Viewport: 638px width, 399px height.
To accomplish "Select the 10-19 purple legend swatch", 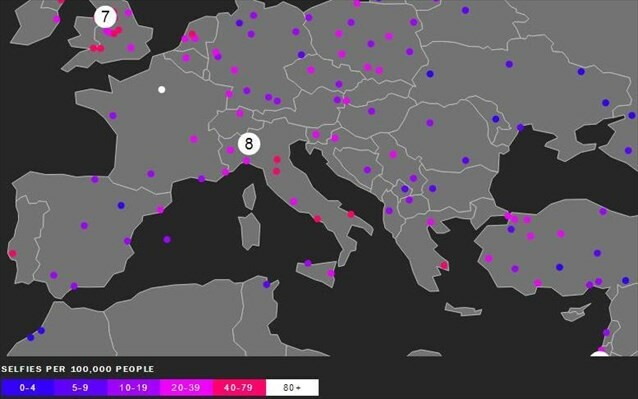I will point(133,388).
